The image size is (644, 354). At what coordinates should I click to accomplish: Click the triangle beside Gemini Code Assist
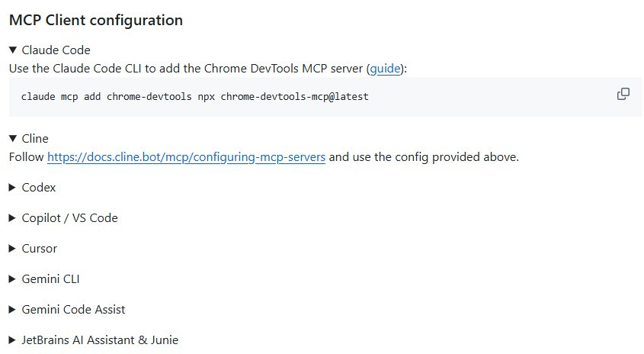coord(13,310)
